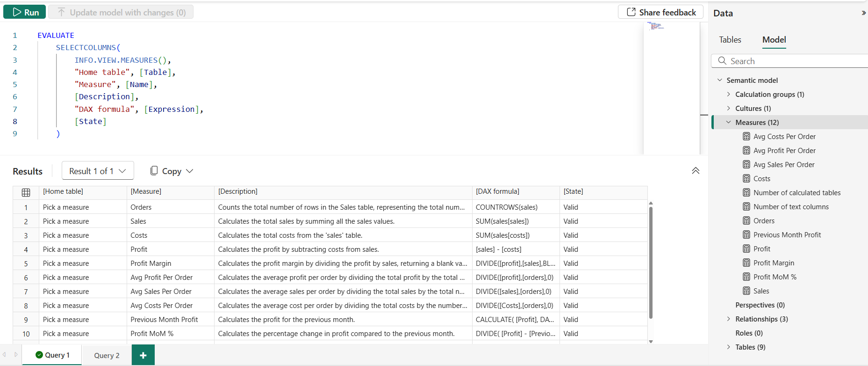
Task: Open the Query 2 tab
Action: point(107,355)
